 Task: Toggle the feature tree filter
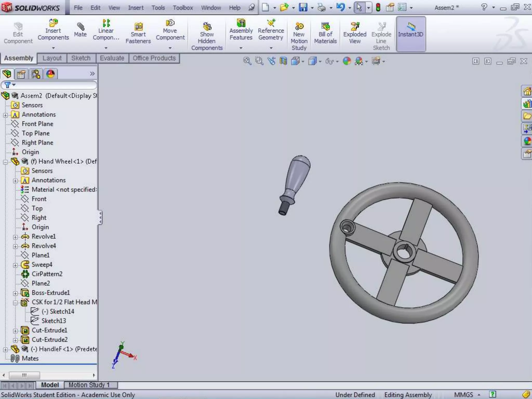(x=8, y=85)
